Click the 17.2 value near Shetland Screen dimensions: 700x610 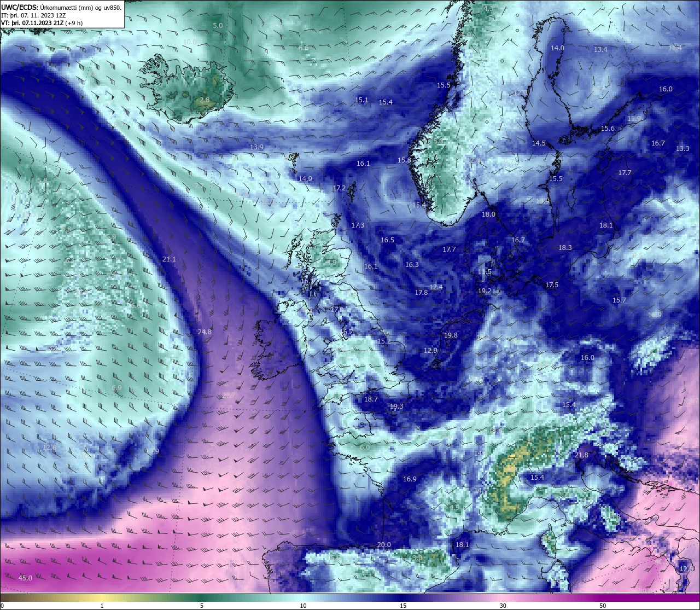(x=339, y=188)
